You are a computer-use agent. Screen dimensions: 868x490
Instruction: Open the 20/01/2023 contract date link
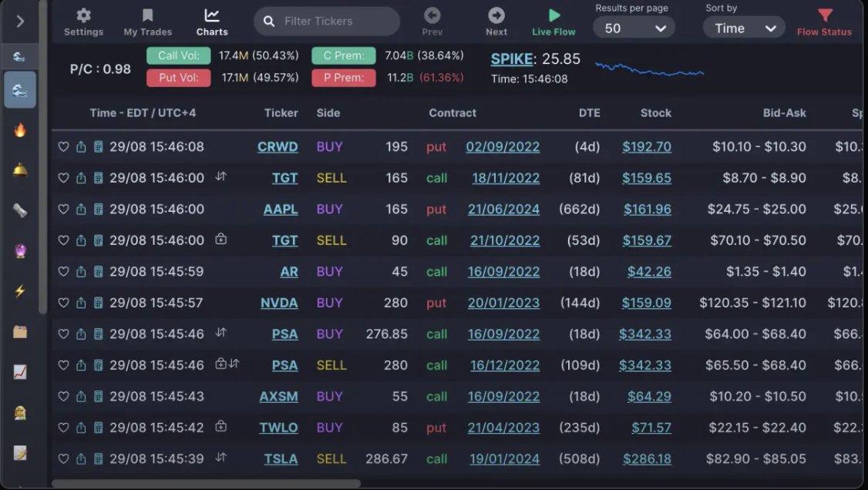pyautogui.click(x=503, y=303)
